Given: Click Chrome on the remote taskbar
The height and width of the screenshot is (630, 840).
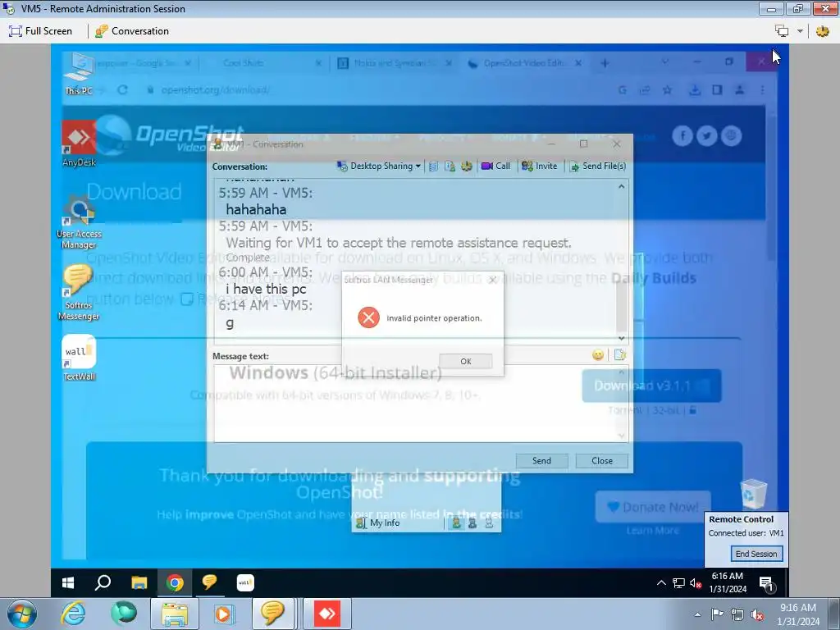Looking at the screenshot, I should click(x=174, y=582).
